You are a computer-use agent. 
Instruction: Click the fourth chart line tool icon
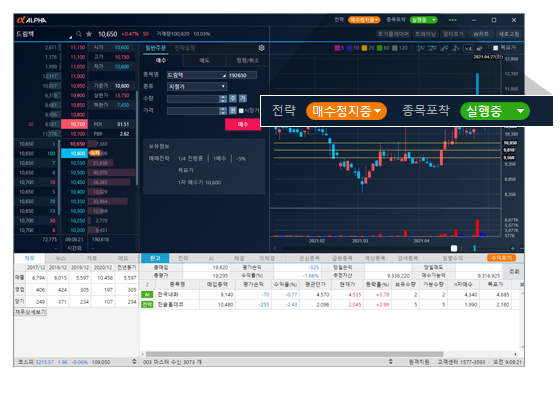pos(456,48)
